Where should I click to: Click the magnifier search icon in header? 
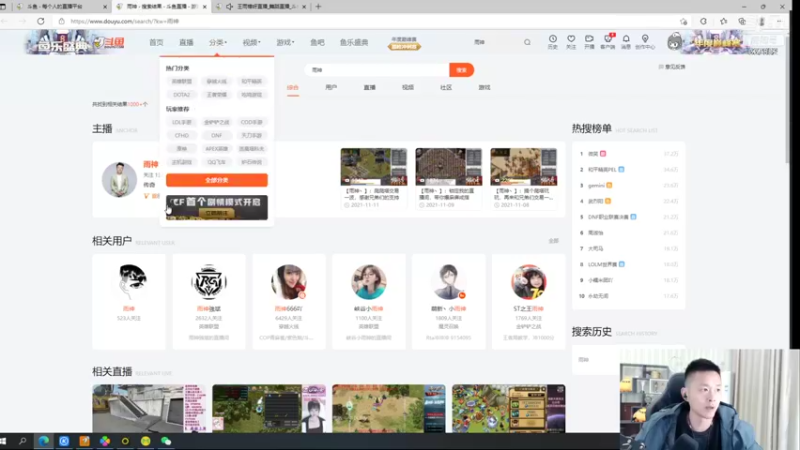coord(527,42)
